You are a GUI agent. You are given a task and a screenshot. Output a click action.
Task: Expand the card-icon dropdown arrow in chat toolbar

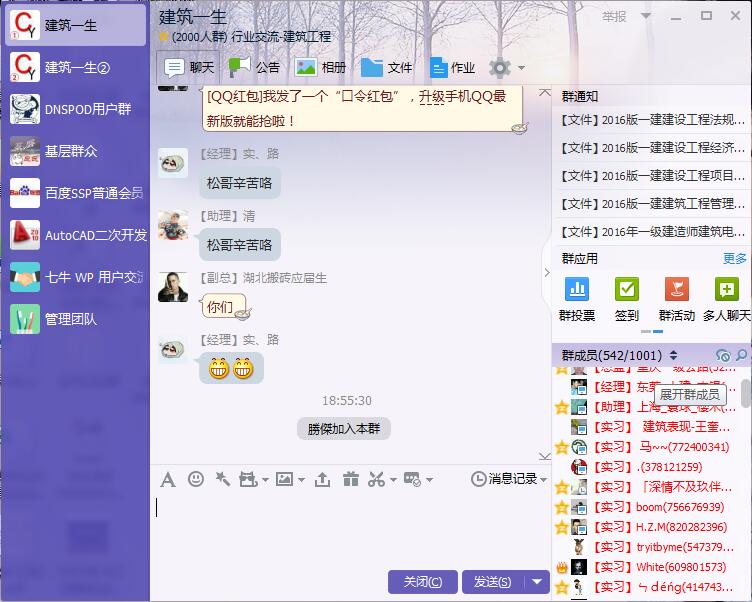click(x=429, y=479)
